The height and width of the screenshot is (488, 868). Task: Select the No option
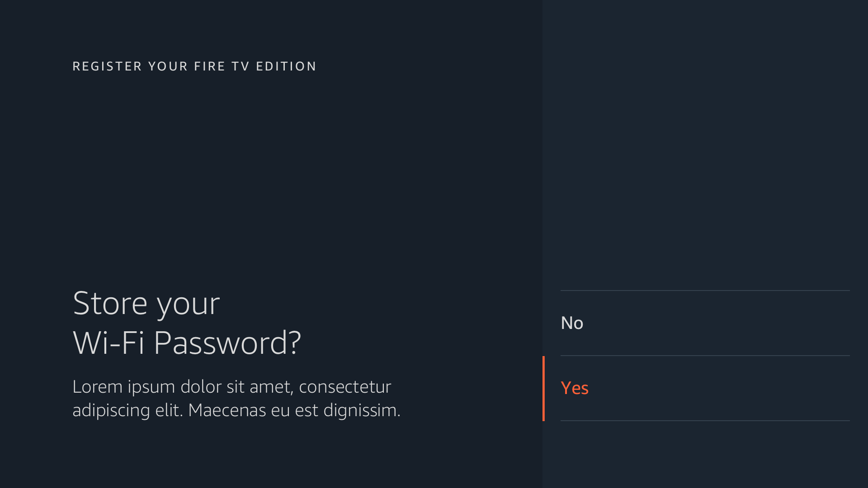[x=572, y=323]
